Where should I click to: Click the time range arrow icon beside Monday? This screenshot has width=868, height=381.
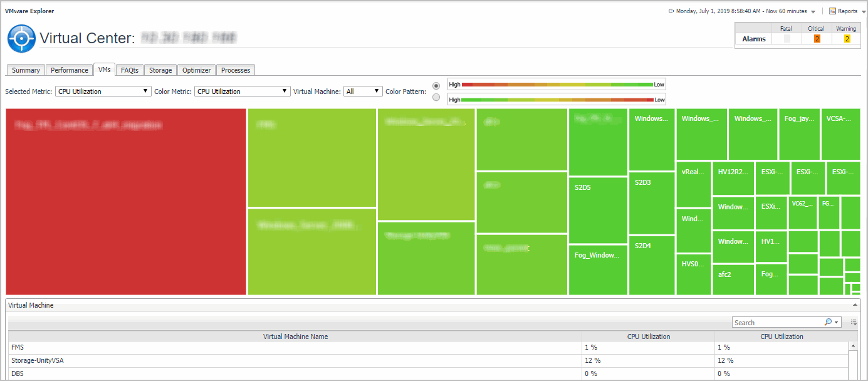click(x=671, y=11)
